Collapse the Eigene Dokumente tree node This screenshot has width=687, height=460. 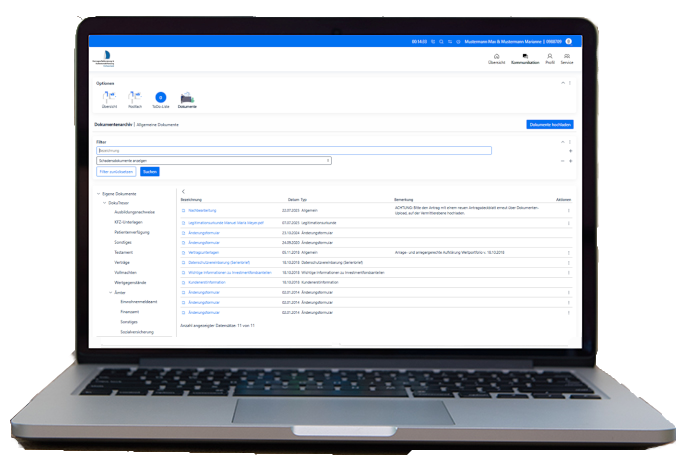point(99,194)
